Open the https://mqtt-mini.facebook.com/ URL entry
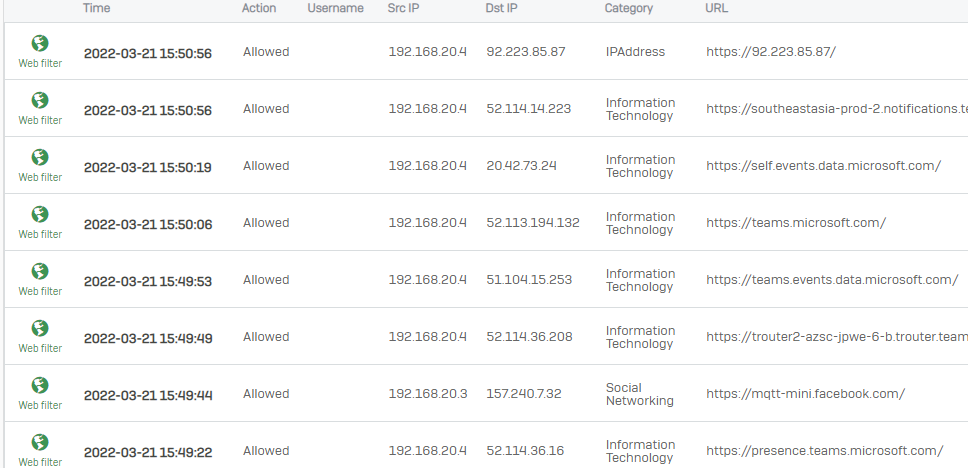 (806, 394)
